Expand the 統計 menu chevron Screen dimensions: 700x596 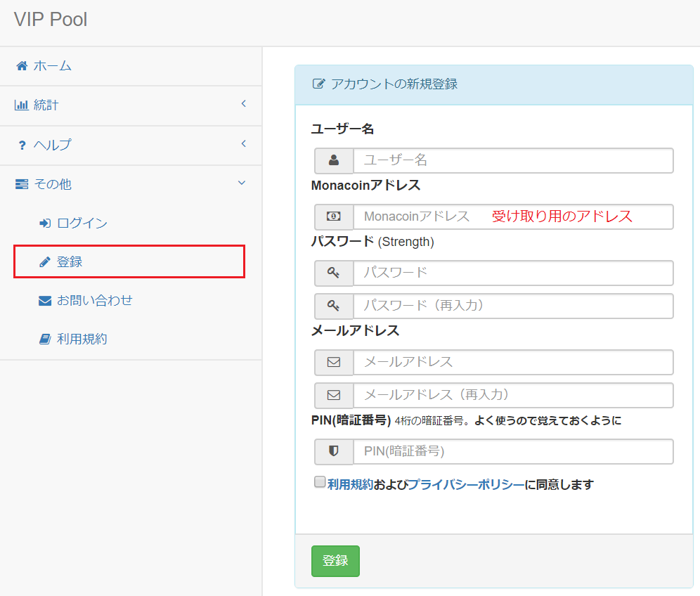pyautogui.click(x=244, y=103)
